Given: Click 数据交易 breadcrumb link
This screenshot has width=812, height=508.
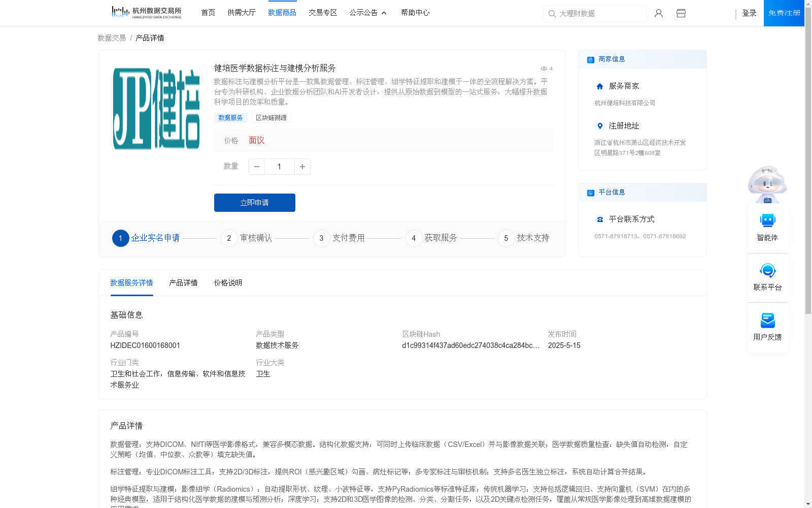Looking at the screenshot, I should (112, 38).
